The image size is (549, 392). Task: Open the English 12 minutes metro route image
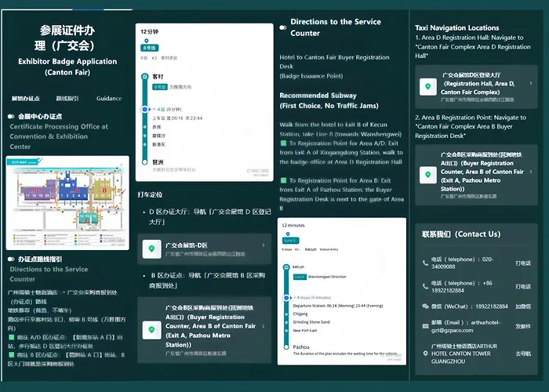(342, 291)
